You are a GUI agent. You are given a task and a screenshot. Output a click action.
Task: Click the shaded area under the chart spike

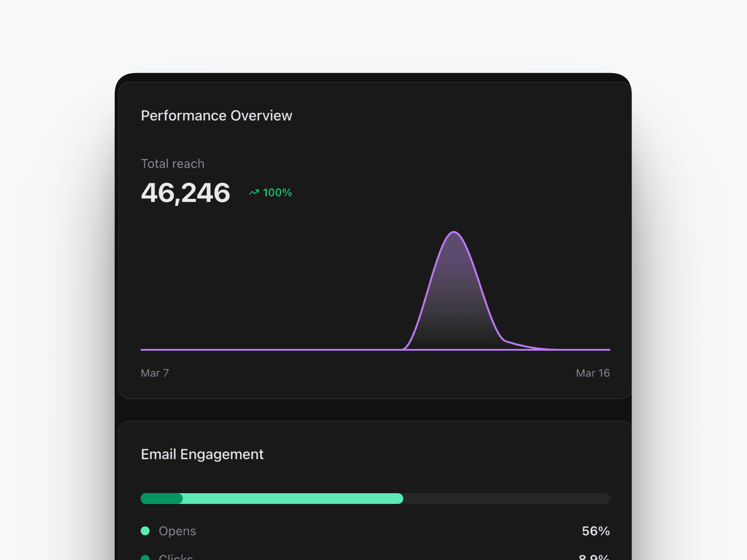tap(454, 299)
